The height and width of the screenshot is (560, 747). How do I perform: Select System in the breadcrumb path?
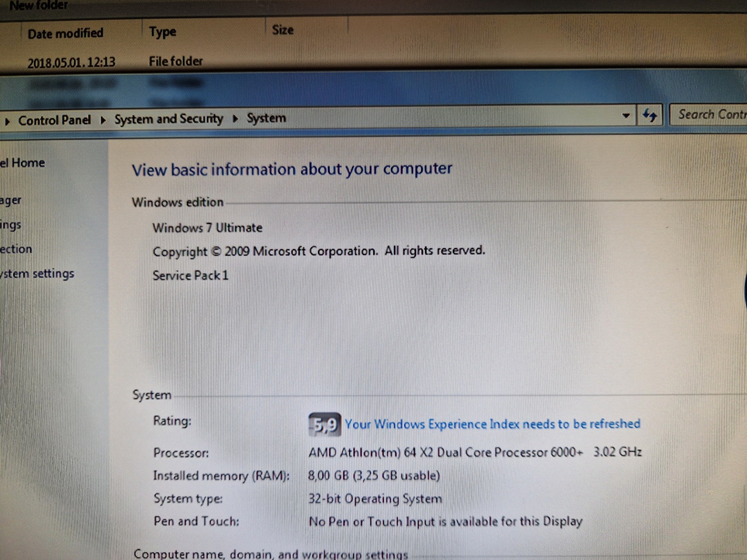266,118
